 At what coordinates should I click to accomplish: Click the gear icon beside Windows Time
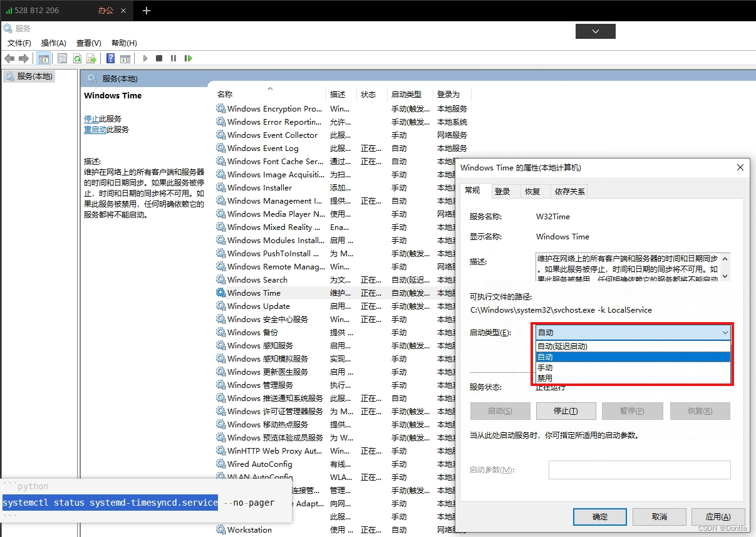pyautogui.click(x=221, y=293)
